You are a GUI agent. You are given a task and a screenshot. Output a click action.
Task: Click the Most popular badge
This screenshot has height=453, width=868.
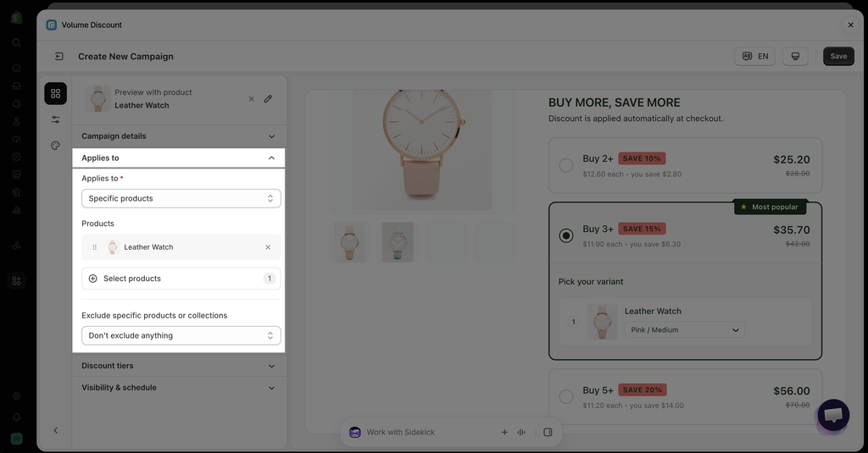771,207
